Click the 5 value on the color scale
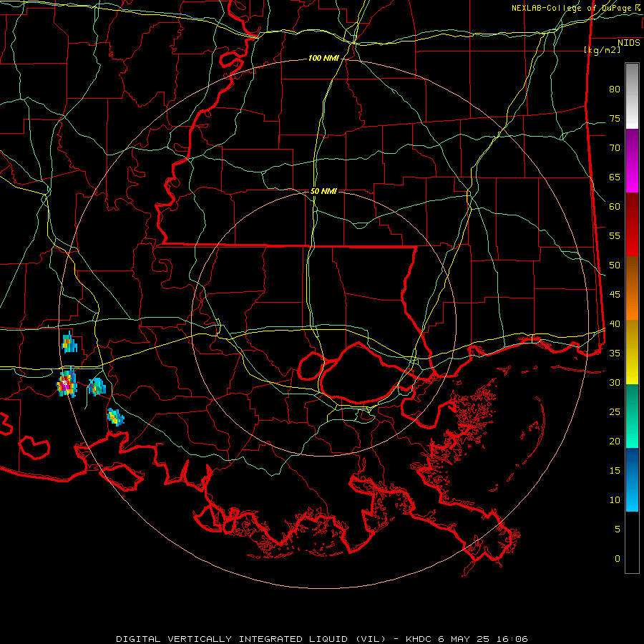This screenshot has height=644, width=644. (618, 529)
